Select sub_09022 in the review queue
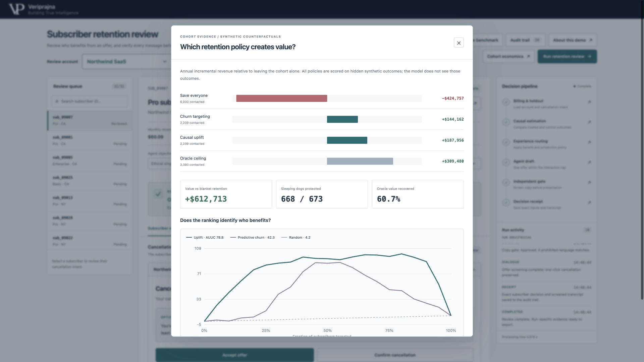The image size is (644, 362). tap(90, 241)
